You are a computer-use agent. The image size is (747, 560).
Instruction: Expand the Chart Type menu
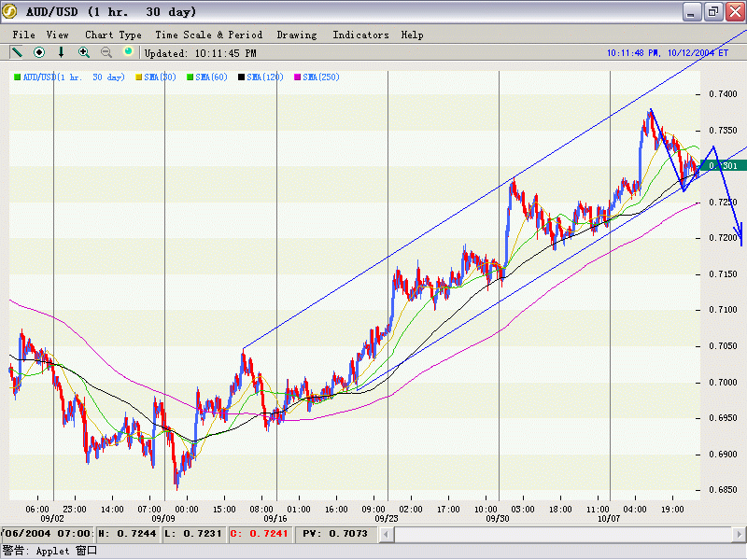coord(113,35)
